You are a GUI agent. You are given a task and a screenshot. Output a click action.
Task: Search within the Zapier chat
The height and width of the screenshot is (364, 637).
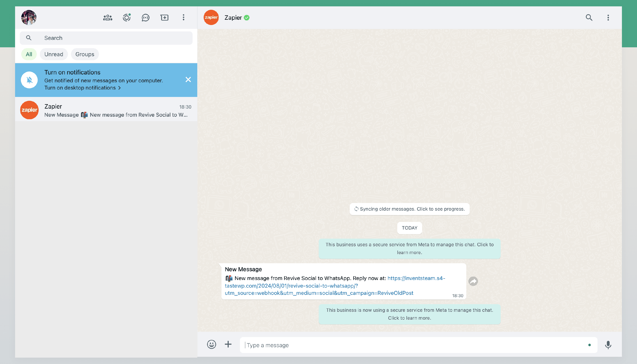click(589, 17)
